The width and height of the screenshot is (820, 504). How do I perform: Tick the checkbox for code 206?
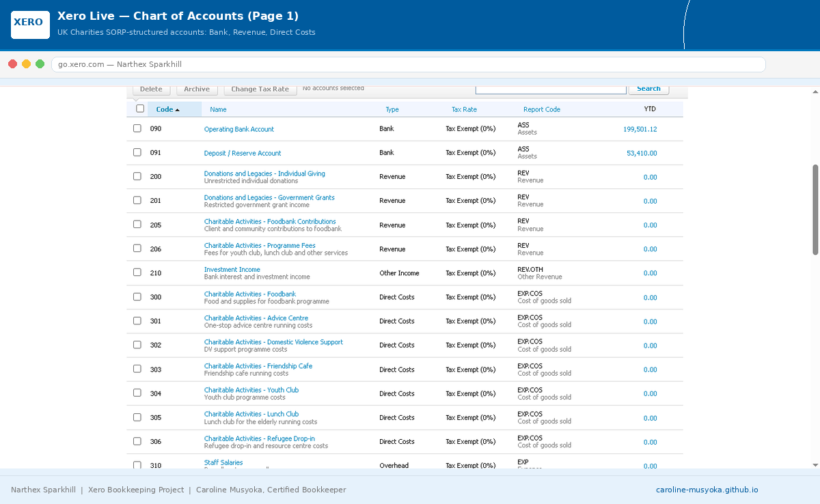point(137,249)
